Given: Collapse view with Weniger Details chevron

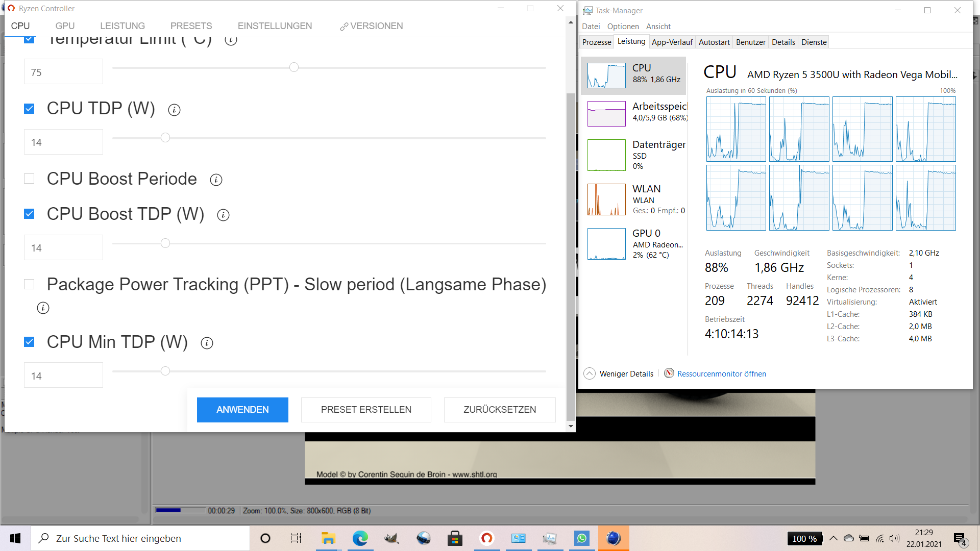Looking at the screenshot, I should coord(589,373).
